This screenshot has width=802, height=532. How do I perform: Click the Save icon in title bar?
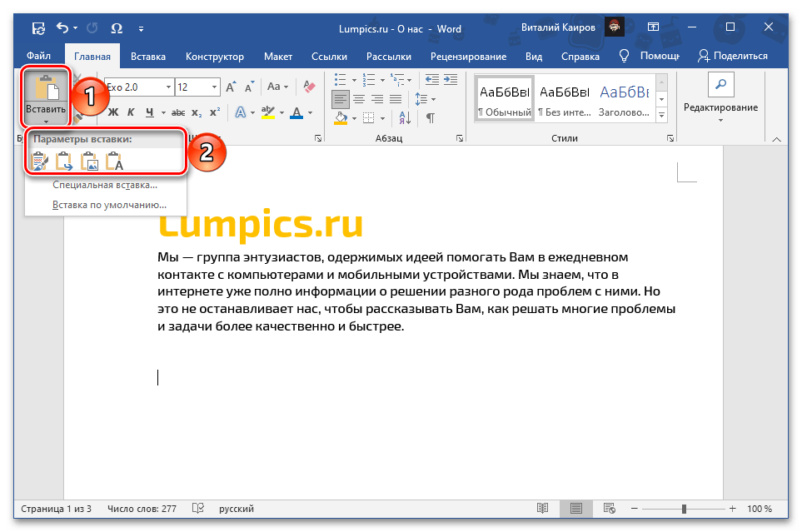[38, 28]
